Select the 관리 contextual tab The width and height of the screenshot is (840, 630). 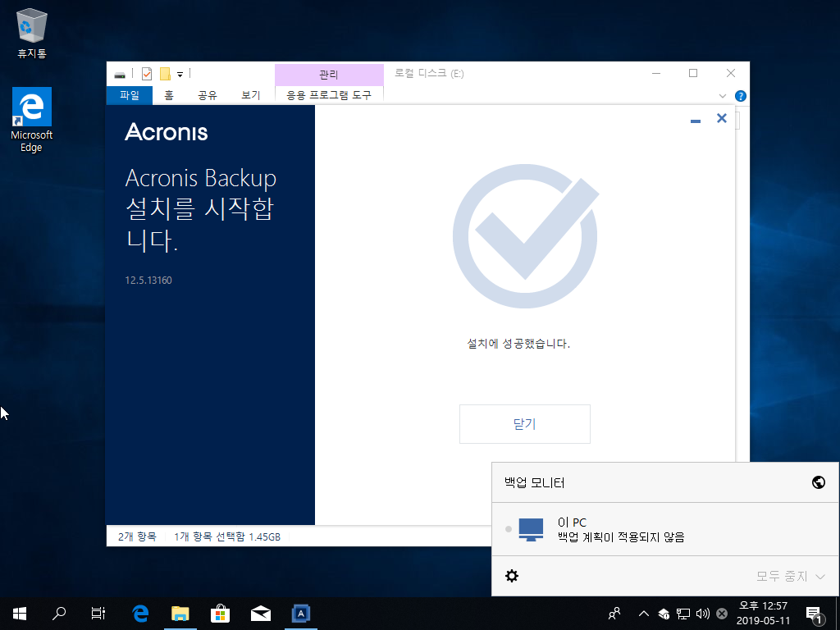tap(329, 75)
